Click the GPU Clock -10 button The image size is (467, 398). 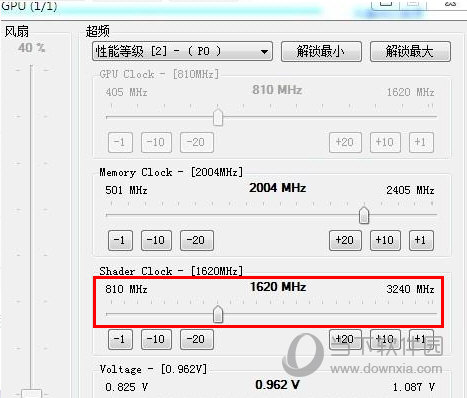click(156, 142)
